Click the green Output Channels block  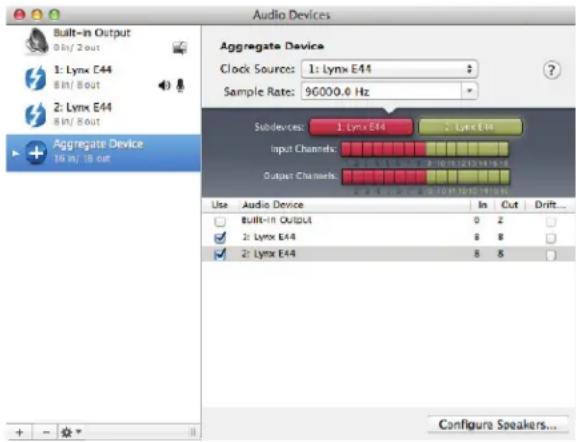468,177
